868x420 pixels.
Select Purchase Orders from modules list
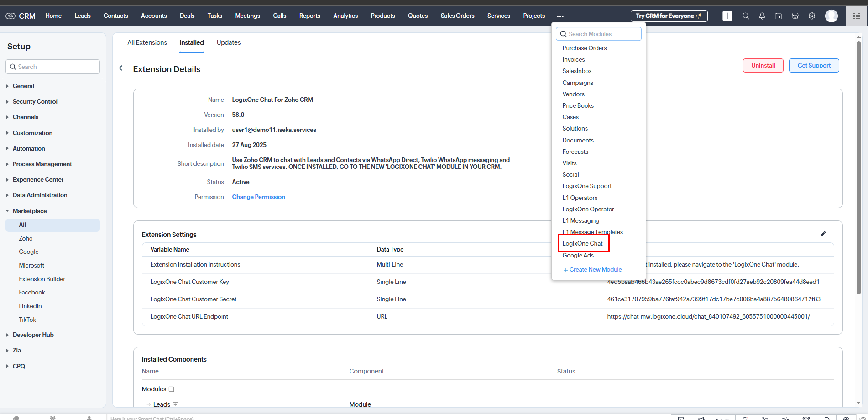[x=585, y=48]
